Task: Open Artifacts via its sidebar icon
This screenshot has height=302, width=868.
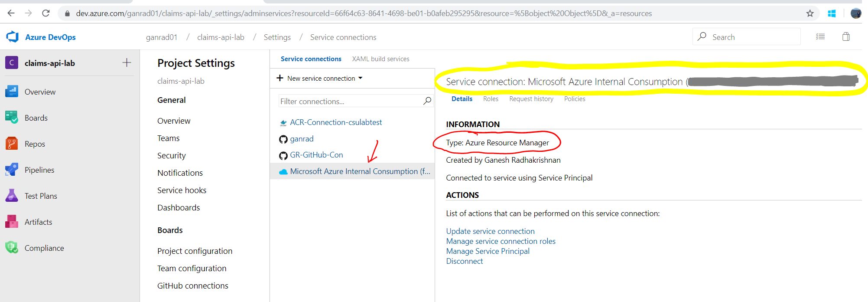Action: pos(12,222)
